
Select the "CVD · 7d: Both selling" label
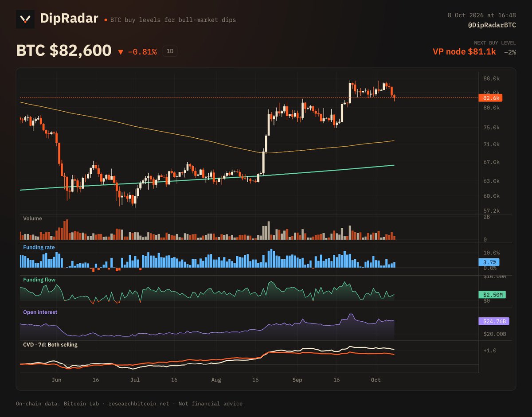coord(50,344)
